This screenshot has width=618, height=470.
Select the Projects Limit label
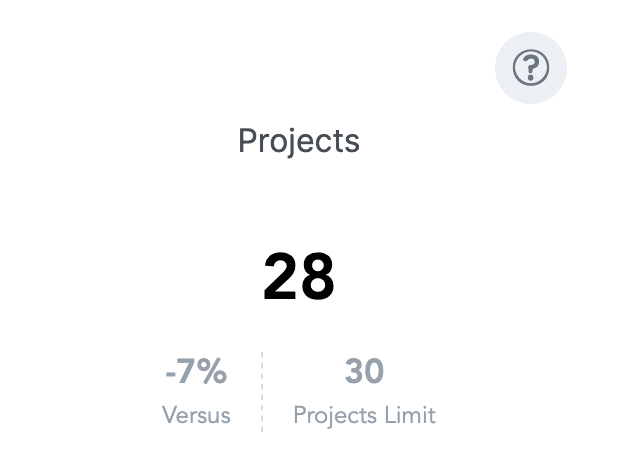tap(365, 416)
